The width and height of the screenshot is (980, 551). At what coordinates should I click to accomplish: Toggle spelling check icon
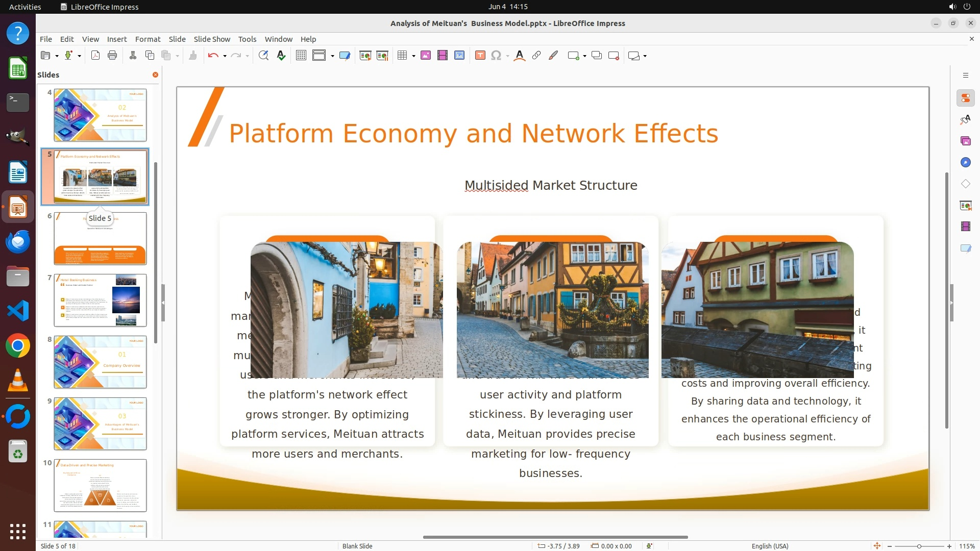coord(281,56)
